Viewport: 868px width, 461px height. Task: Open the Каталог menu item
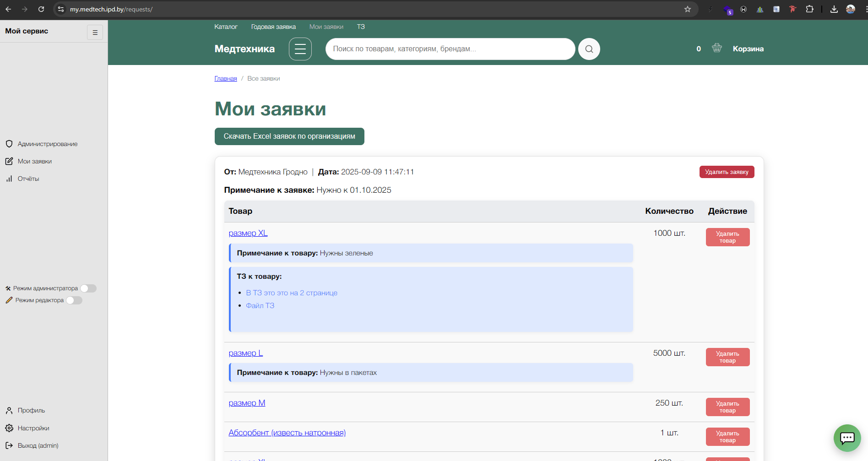point(226,27)
